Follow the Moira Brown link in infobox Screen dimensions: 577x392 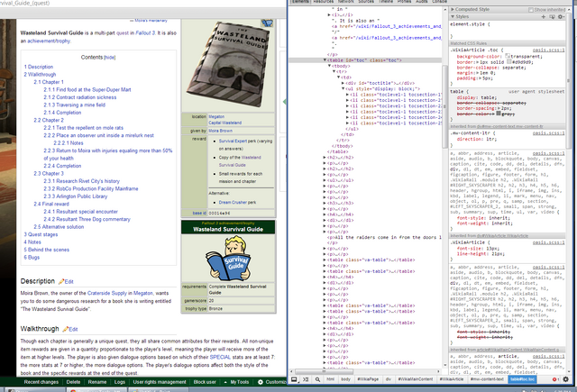[220, 131]
